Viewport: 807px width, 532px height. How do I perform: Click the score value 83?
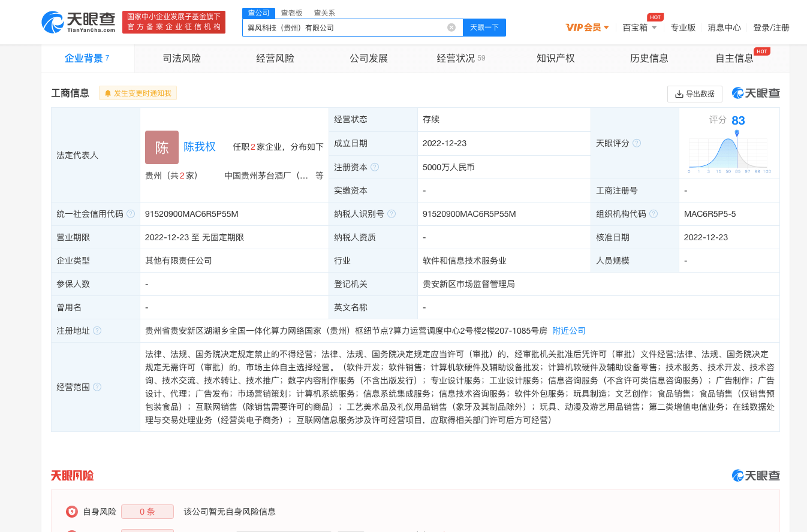click(x=738, y=120)
